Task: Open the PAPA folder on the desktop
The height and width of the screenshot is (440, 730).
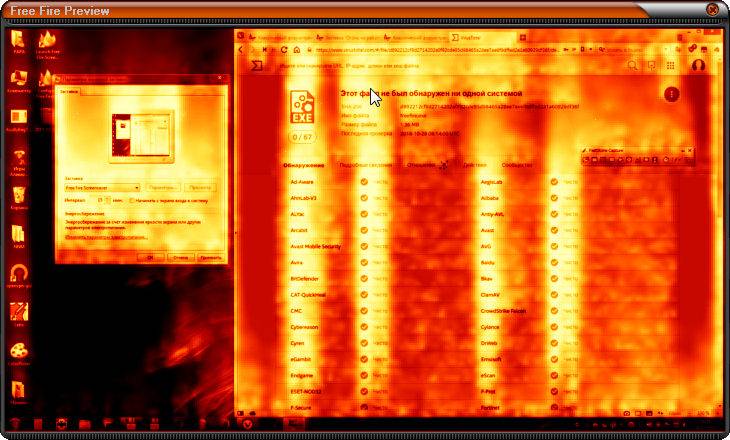Action: coord(19,41)
